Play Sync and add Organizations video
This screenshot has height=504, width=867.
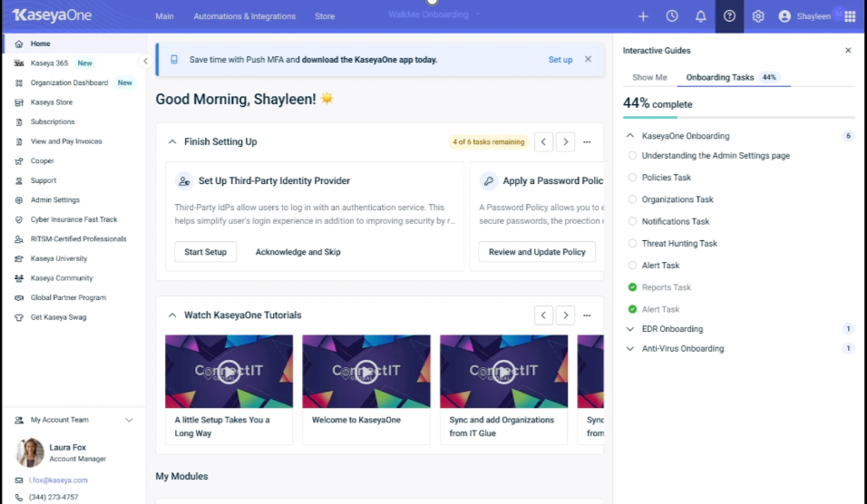(x=503, y=372)
